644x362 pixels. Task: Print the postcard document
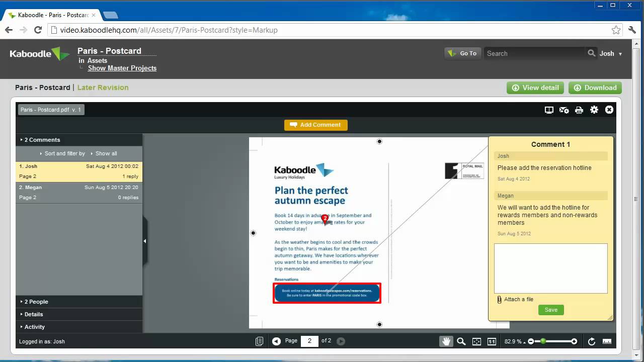[x=579, y=110]
